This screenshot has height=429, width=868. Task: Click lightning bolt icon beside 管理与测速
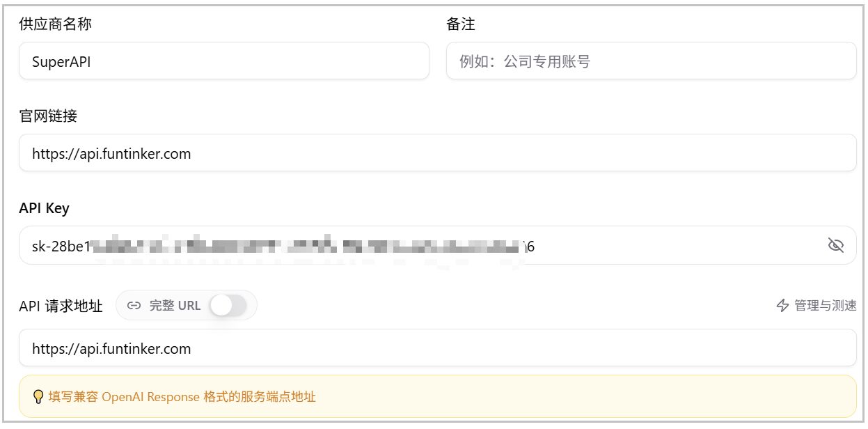(782, 305)
